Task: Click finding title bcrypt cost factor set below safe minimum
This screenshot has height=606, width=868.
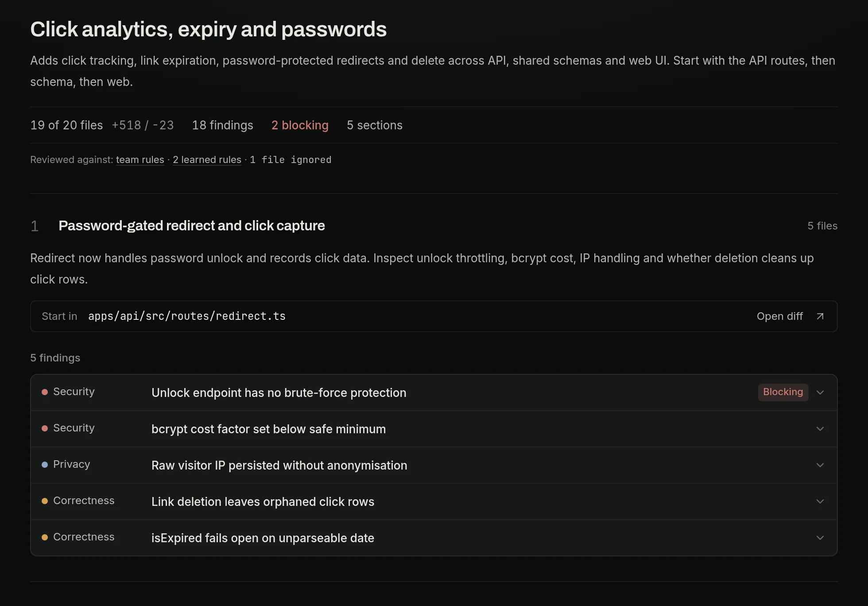Action: point(268,429)
